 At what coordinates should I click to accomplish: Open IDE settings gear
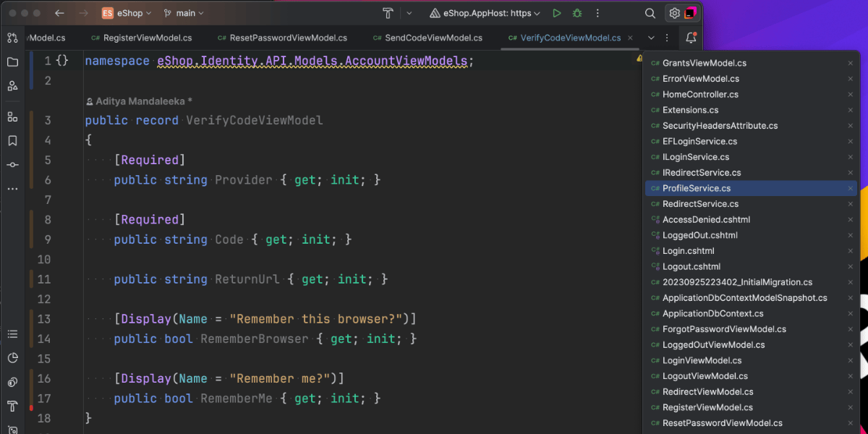pos(674,13)
